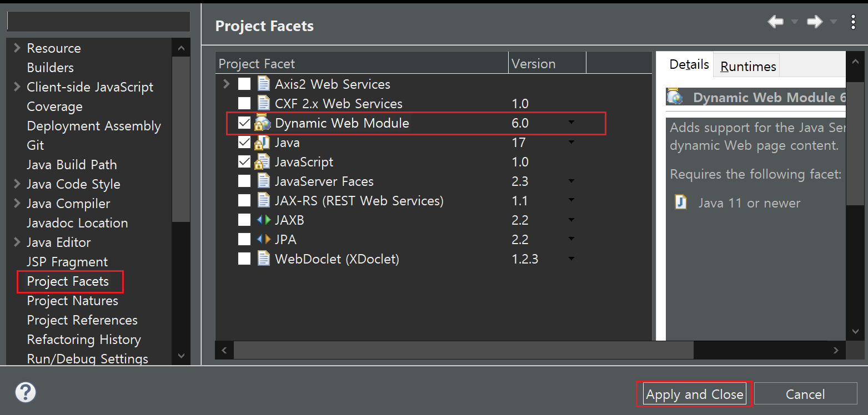Screen dimensions: 868x415
Task: Click the Apply and Close button
Action: pyautogui.click(x=694, y=394)
